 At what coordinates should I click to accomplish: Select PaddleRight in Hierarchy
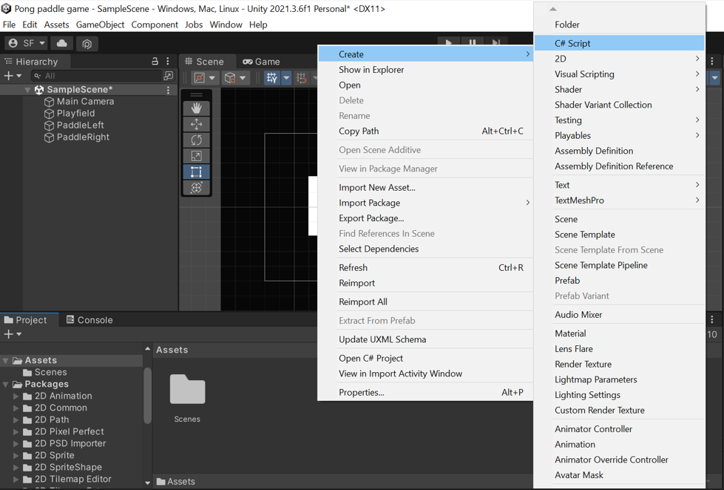(x=83, y=137)
